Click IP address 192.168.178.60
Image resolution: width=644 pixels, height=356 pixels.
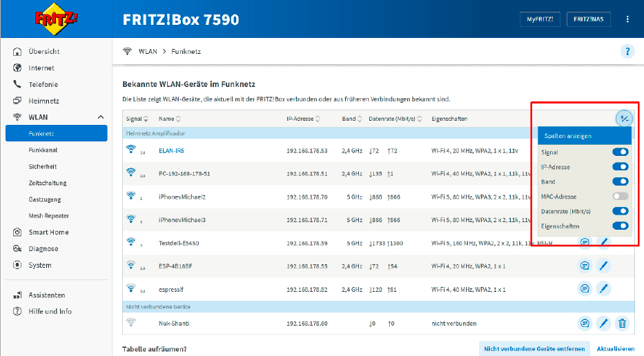[x=306, y=324]
